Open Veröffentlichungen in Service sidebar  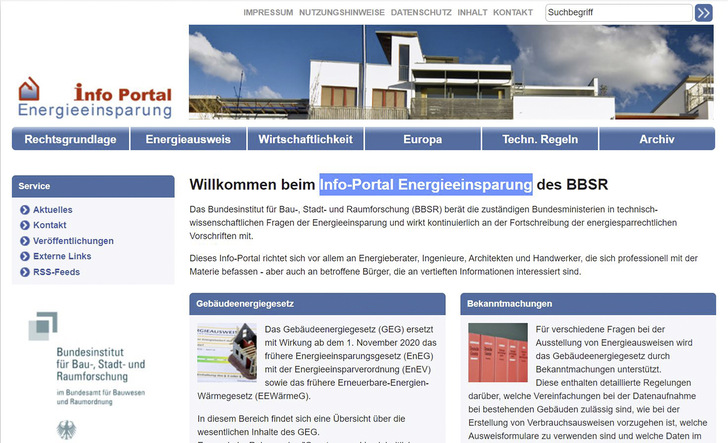tap(73, 241)
